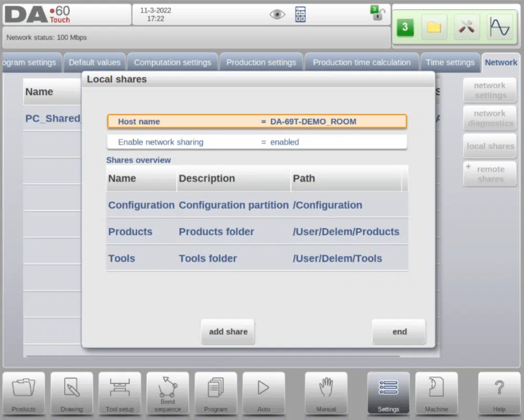The image size is (524, 420).
Task: Open the Time settings tab
Action: click(x=450, y=62)
